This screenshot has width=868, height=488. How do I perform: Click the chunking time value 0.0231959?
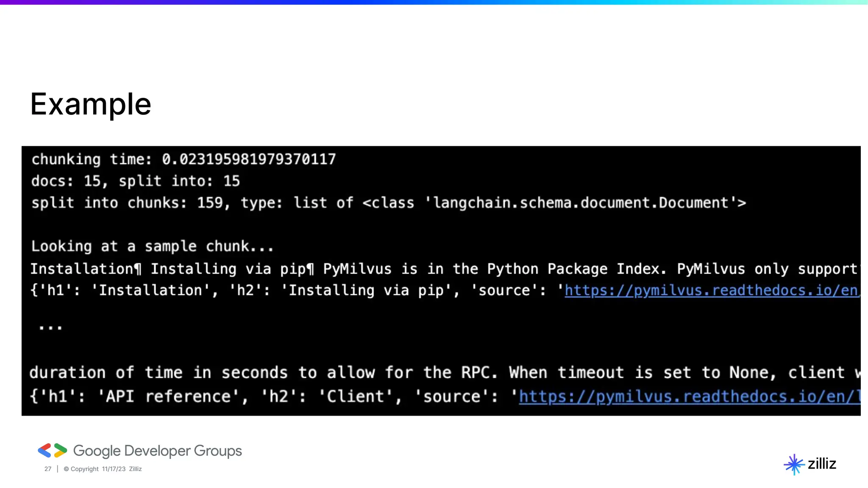(249, 159)
